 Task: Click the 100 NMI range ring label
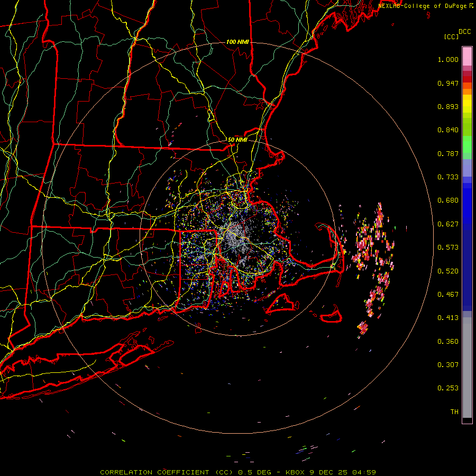[x=237, y=42]
